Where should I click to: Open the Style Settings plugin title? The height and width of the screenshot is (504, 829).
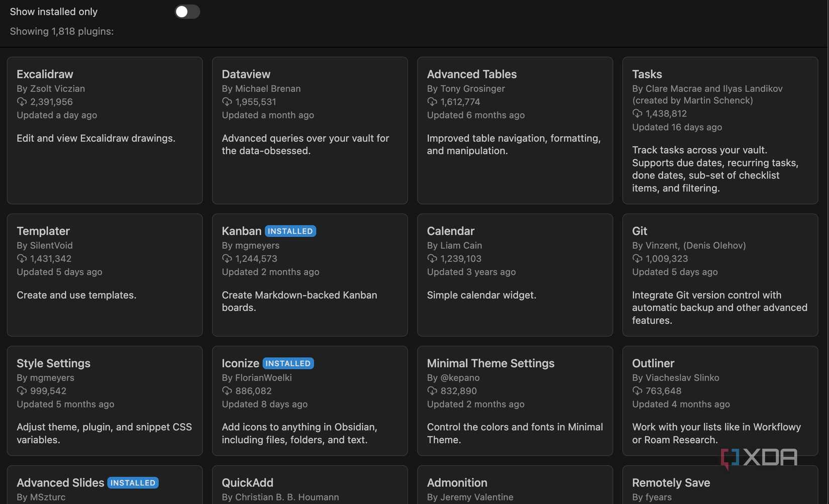click(54, 363)
